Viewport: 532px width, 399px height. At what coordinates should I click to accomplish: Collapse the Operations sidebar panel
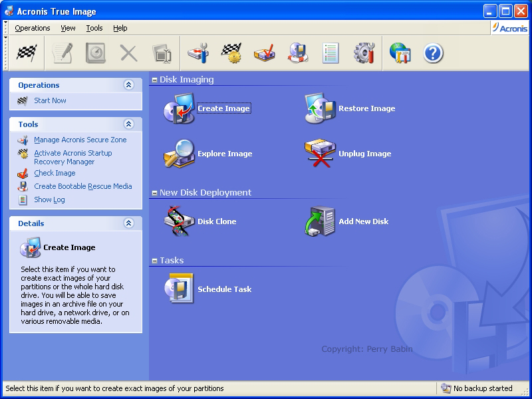(x=128, y=85)
